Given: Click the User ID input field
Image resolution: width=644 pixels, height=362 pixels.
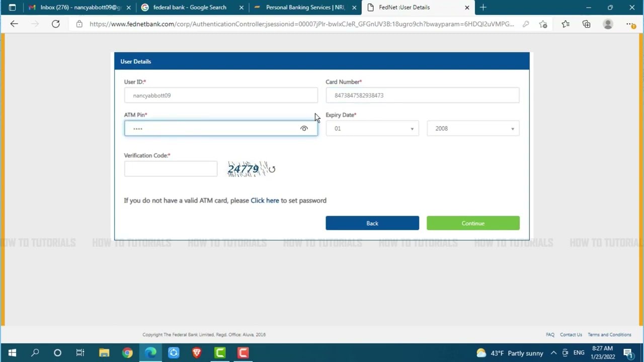Looking at the screenshot, I should [x=221, y=96].
